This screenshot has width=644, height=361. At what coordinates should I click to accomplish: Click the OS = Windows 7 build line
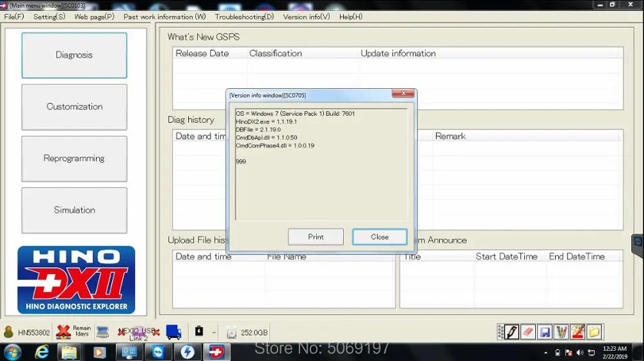(x=296, y=114)
